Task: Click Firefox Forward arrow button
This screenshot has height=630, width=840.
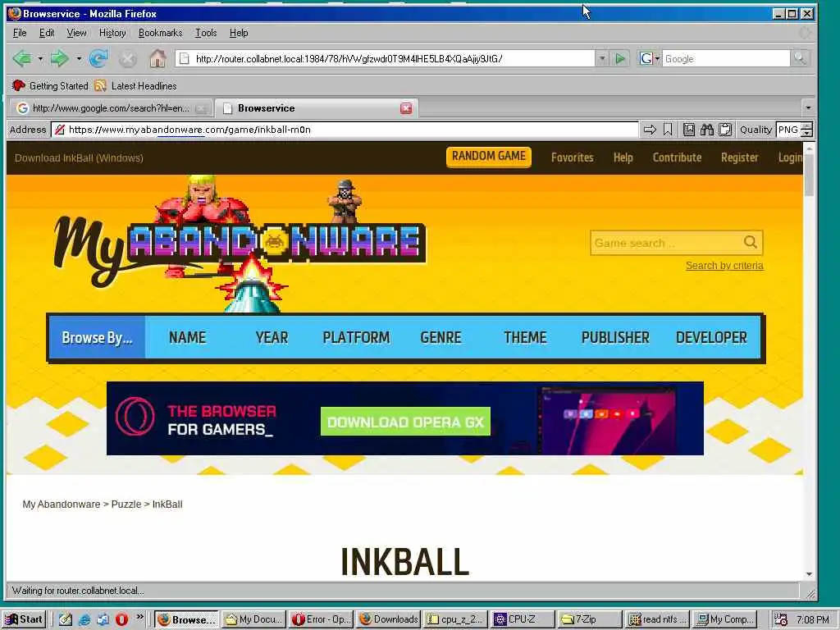Action: point(59,58)
